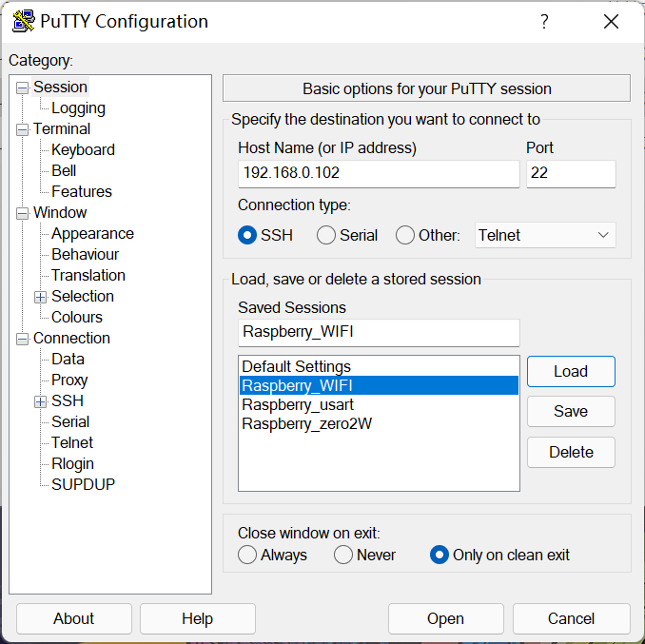This screenshot has height=644, width=645.
Task: Click the Host Name input field
Action: click(x=379, y=174)
